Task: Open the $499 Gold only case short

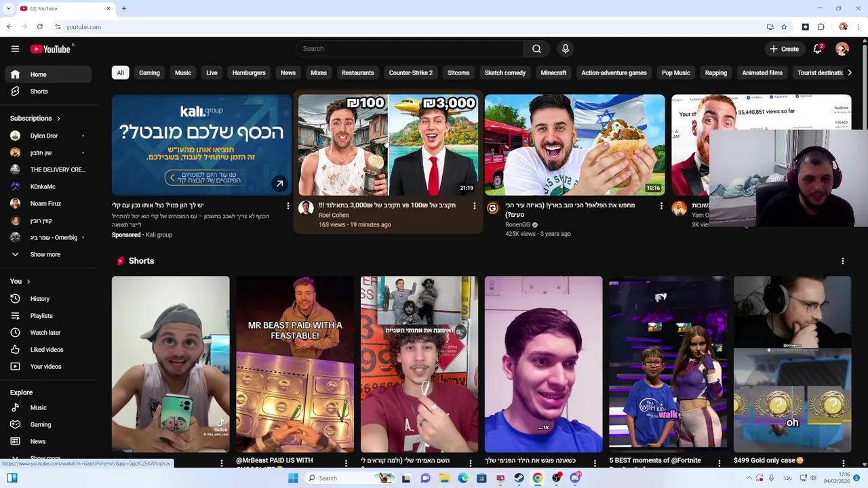Action: pos(792,364)
